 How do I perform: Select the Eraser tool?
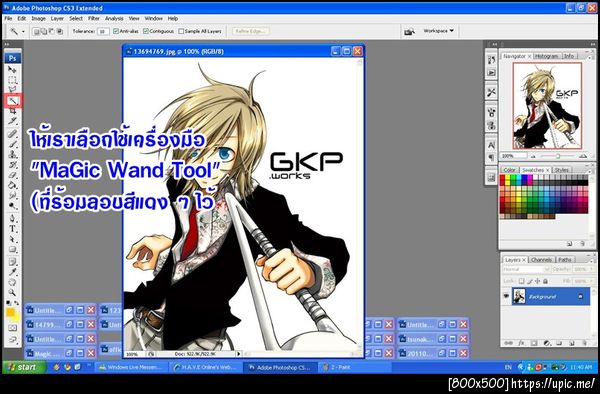pos(12,175)
